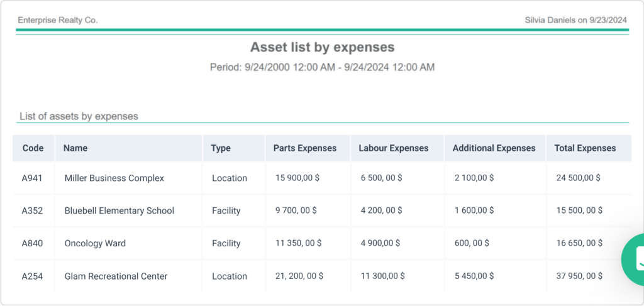The width and height of the screenshot is (644, 306).
Task: Click the 24 500,00 $ total expenses cell
Action: point(578,178)
